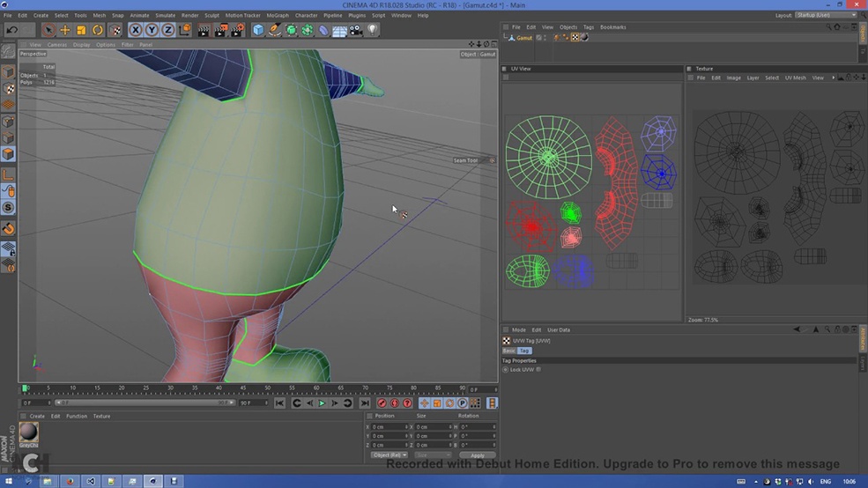Screen dimensions: 868x488
Task: Switch to the Basic tab
Action: click(508, 351)
